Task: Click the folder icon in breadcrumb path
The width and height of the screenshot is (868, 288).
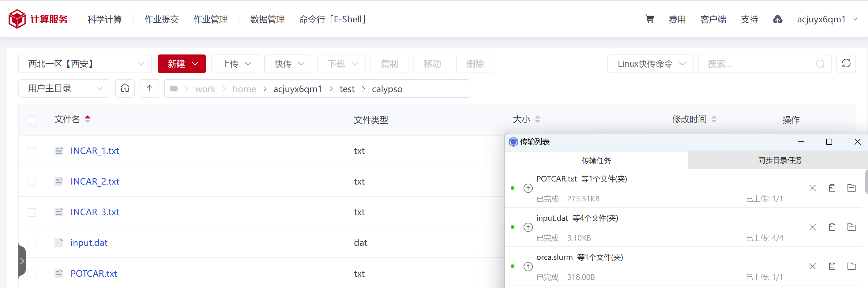Action: [x=174, y=88]
